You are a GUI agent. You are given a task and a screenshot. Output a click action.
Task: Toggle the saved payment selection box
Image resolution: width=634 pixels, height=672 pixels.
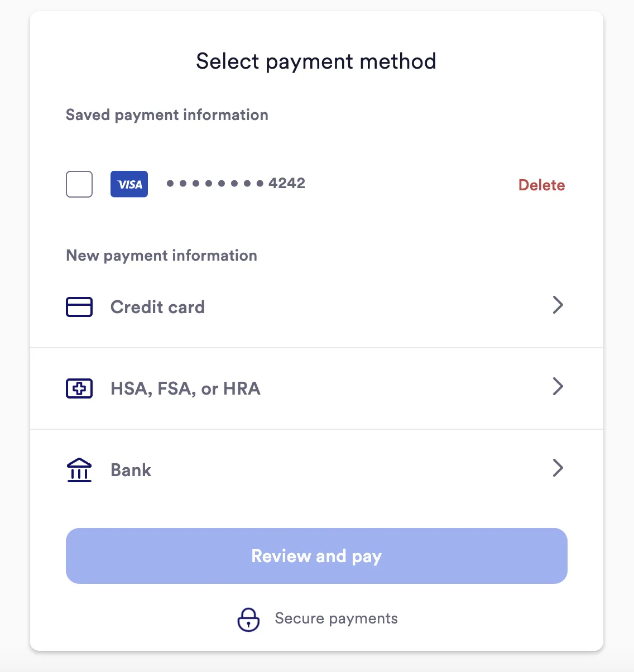[79, 184]
